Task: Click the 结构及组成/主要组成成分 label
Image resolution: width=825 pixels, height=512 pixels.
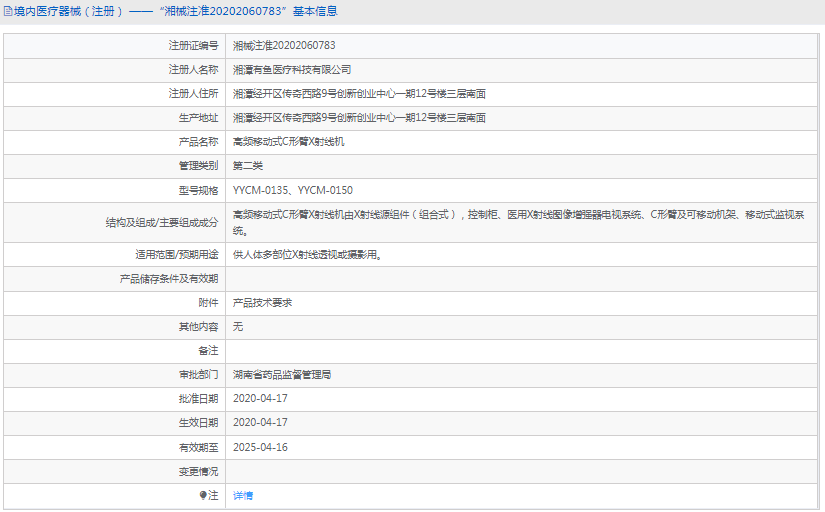Action: (x=162, y=223)
